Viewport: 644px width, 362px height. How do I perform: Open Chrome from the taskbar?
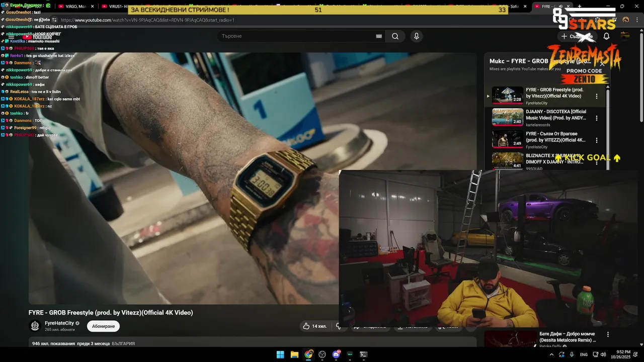(308, 354)
